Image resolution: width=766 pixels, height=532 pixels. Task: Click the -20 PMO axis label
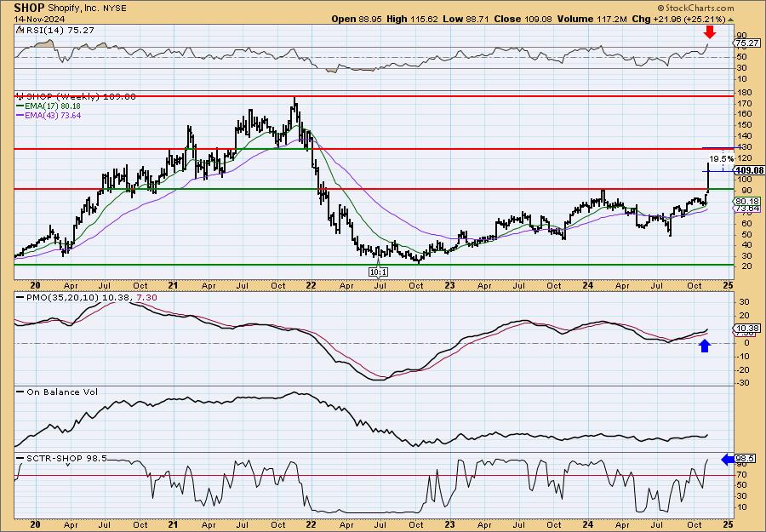click(x=742, y=369)
